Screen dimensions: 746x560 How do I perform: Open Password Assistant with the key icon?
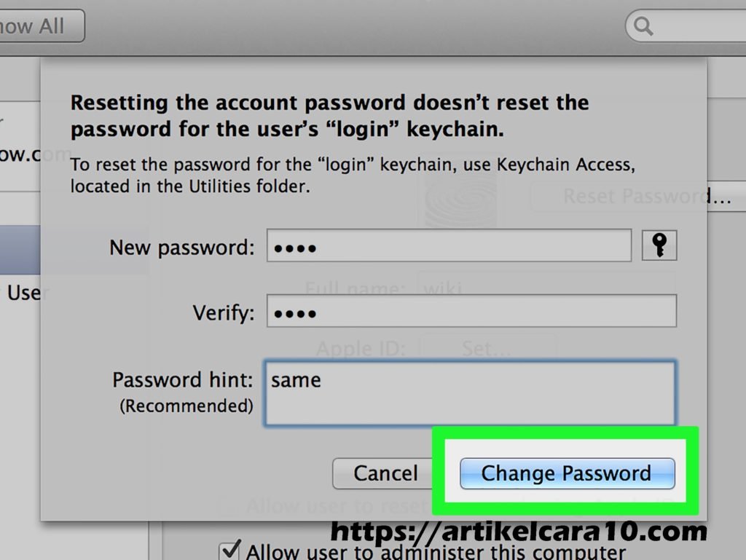pos(659,245)
